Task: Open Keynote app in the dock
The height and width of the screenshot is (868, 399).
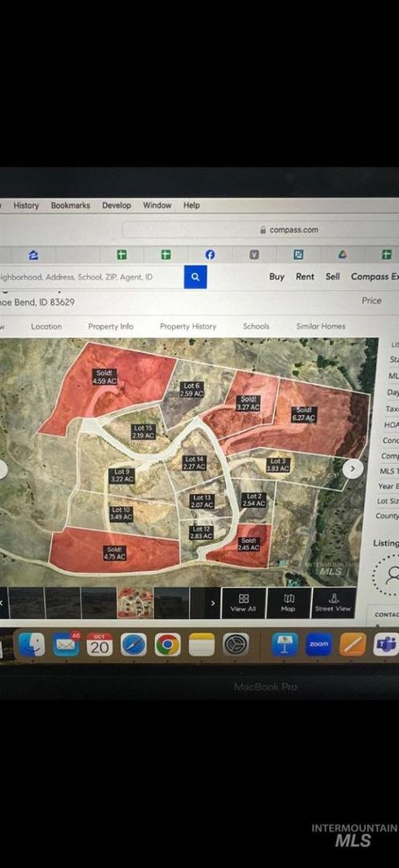Action: 285,645
